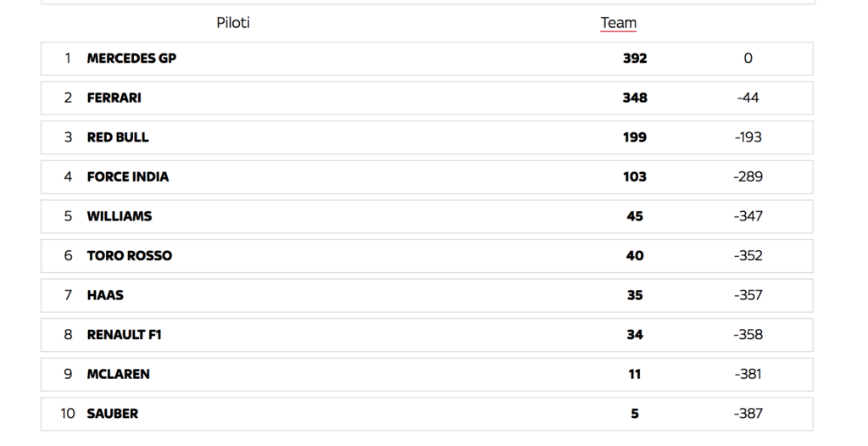868x446 pixels.
Task: Select the Toro Rosso row
Action: [x=427, y=255]
